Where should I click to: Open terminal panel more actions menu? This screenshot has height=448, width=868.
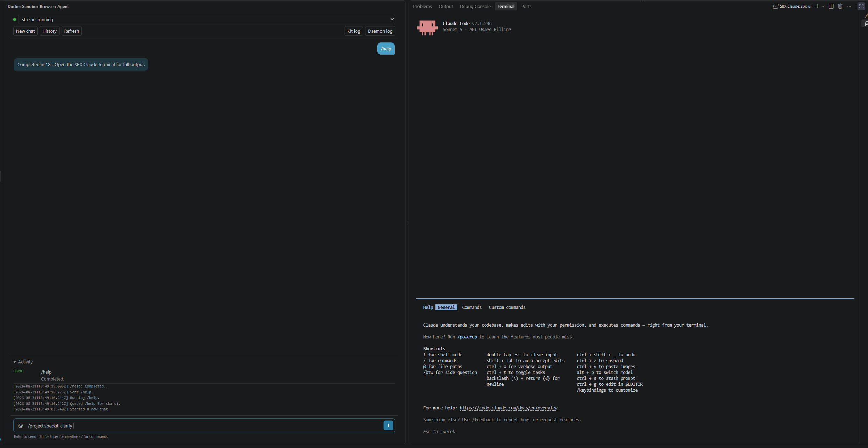click(x=849, y=6)
